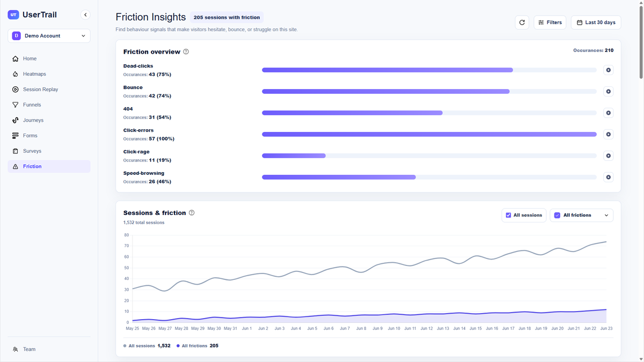Expand the All frictions dropdown arrow
This screenshot has height=362, width=644.
[606, 215]
